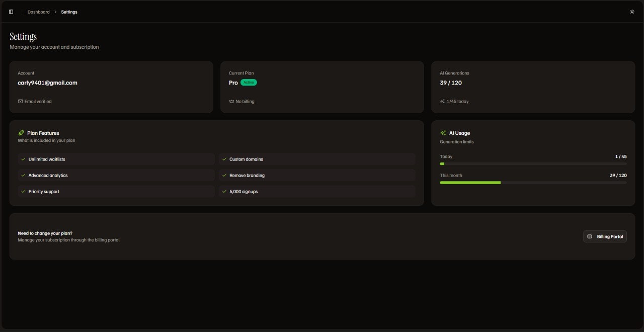Open the Dashboard breadcrumb item
Screen dimensions: 644x332
point(38,12)
